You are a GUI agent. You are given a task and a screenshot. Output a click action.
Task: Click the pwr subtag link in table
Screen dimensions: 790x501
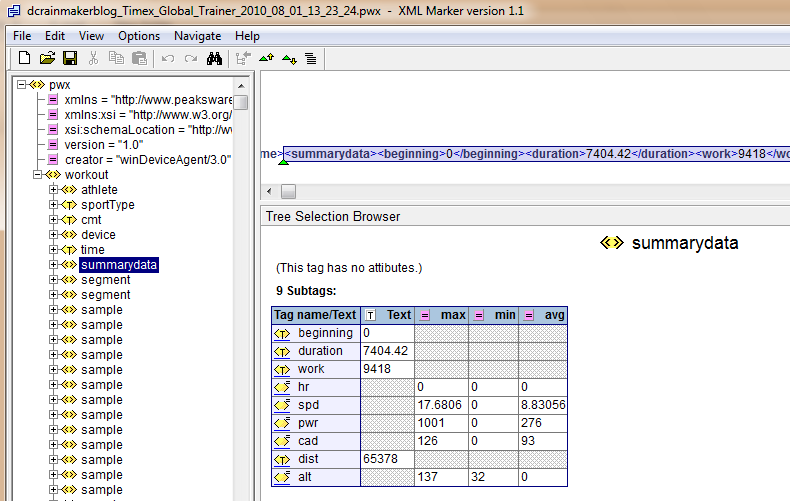pyautogui.click(x=308, y=423)
